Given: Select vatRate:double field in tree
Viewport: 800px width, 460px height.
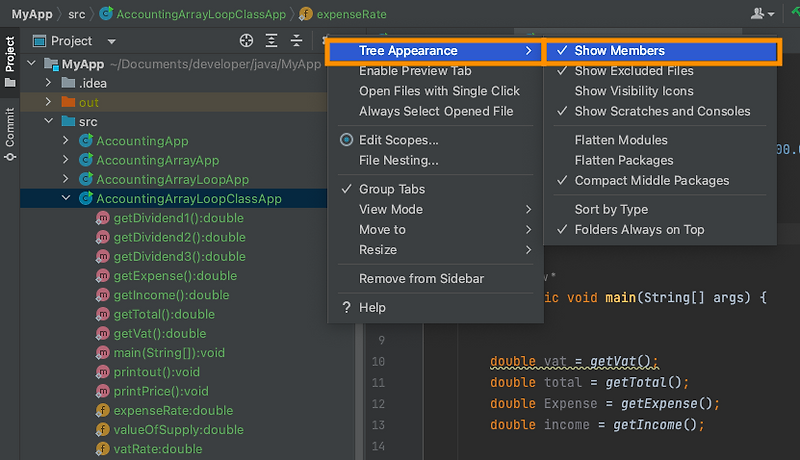Looking at the screenshot, I should (x=157, y=449).
